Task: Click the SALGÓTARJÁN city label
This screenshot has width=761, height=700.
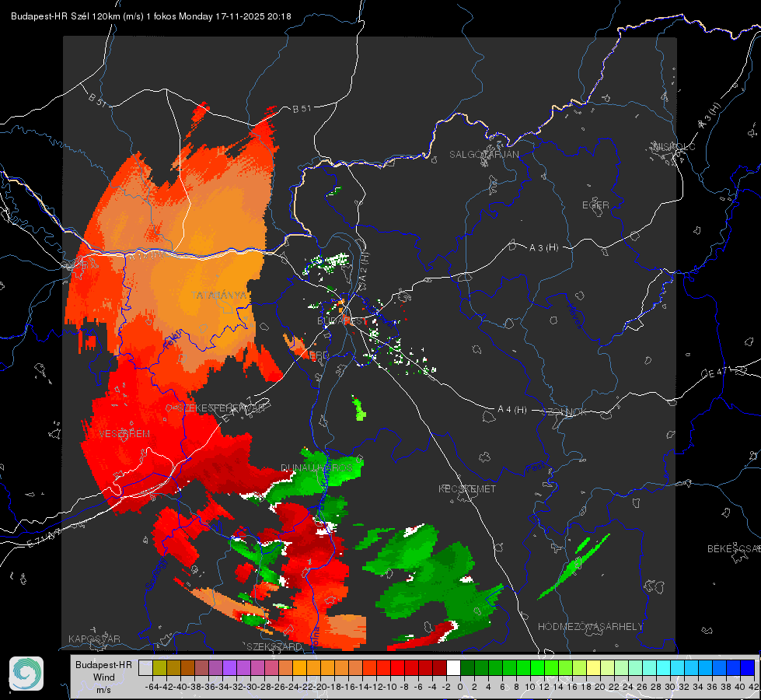Action: pos(483,155)
